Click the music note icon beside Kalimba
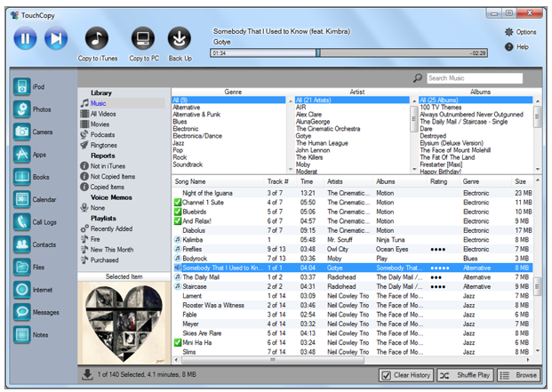Viewport: 552px width, 392px height. pos(178,240)
